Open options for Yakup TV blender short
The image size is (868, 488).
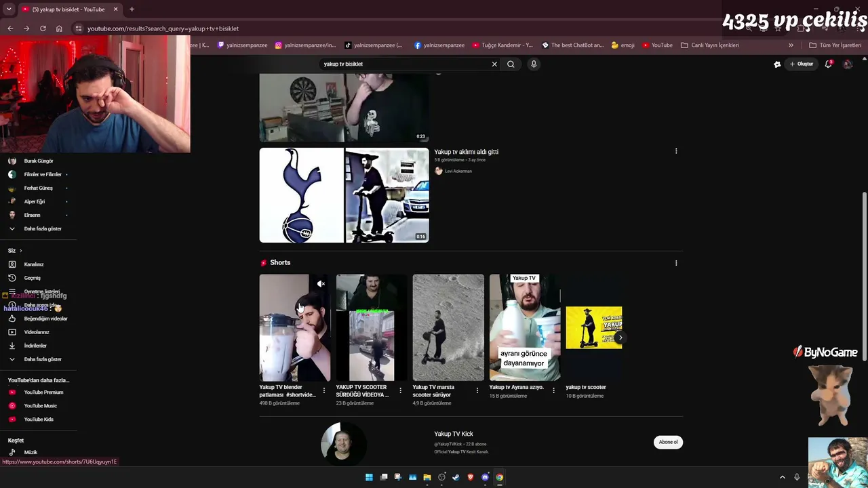[x=323, y=390]
